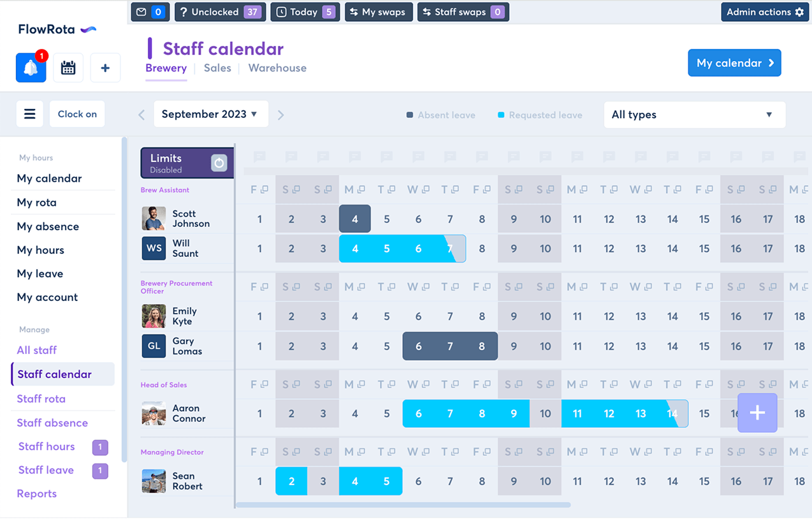Viewport: 812px width, 519px height.
Task: Switch to the Brewery tab
Action: [166, 68]
